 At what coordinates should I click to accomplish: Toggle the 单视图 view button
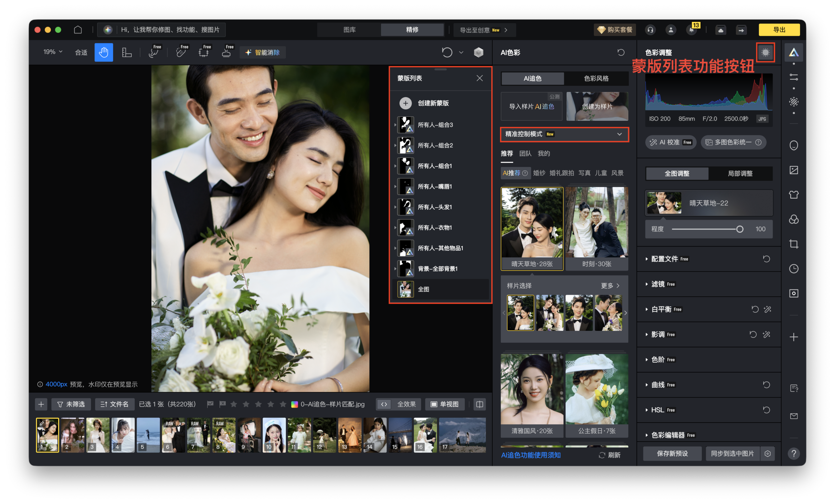pos(444,404)
